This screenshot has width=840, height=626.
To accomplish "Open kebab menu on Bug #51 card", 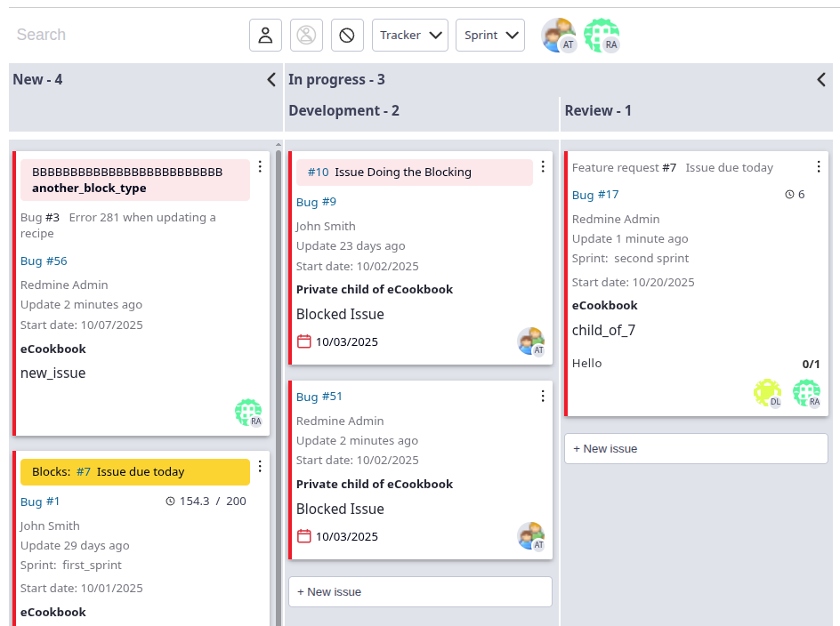I will 543,396.
